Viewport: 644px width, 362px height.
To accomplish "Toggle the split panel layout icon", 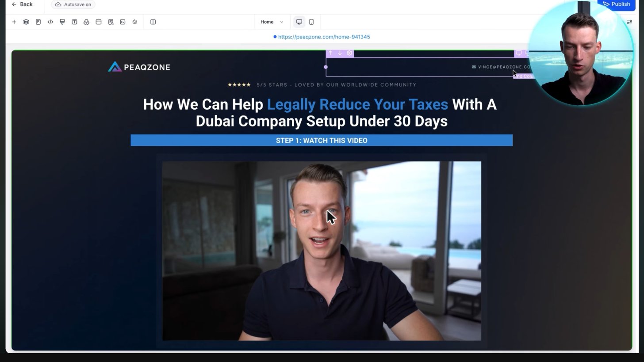I will (x=153, y=22).
